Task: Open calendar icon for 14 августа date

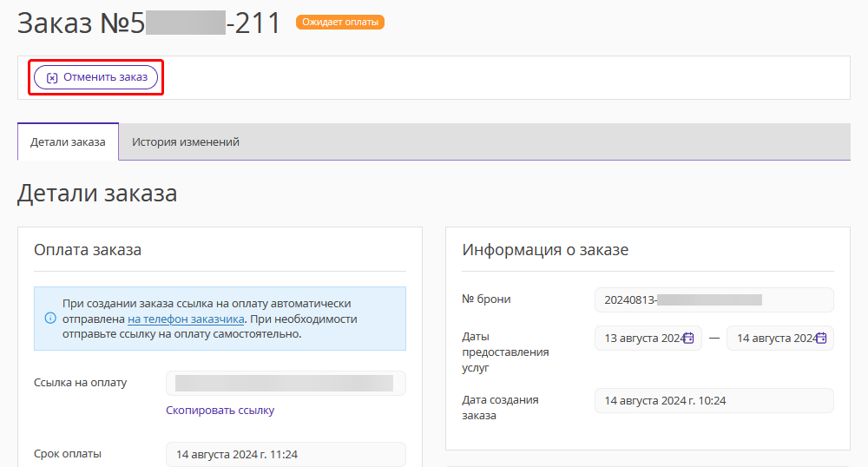Action: (821, 338)
